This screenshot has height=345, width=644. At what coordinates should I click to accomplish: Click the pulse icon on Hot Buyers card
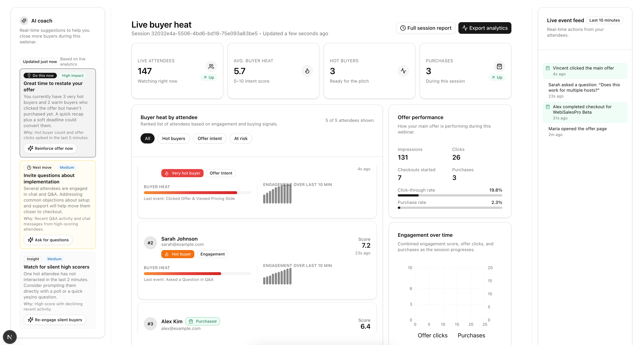(x=403, y=71)
